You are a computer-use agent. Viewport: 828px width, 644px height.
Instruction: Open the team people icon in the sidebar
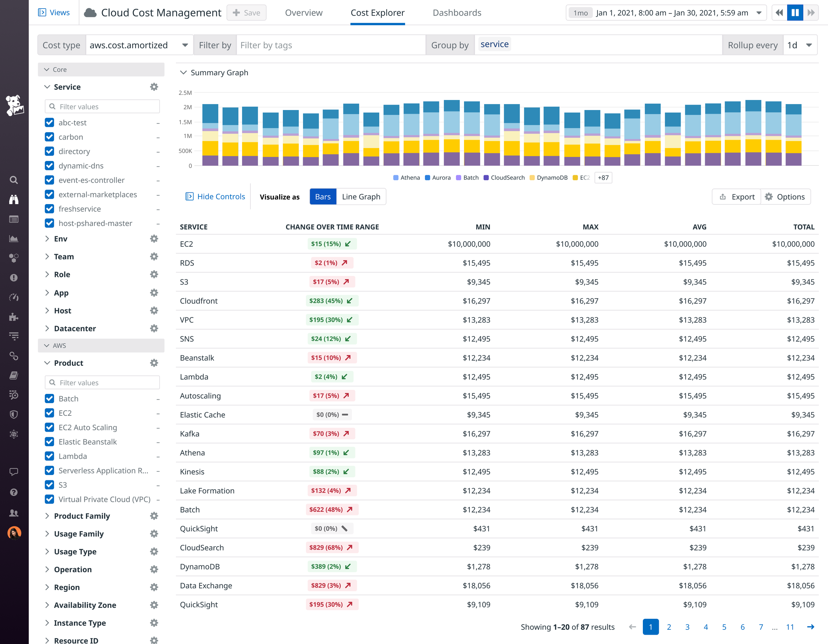pos(14,513)
